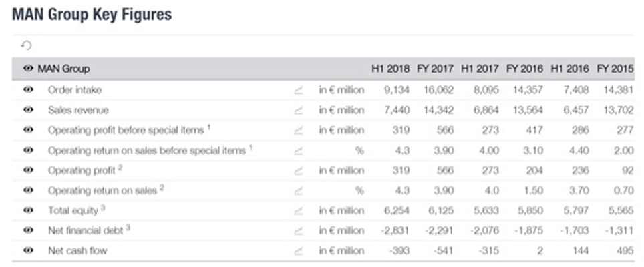Toggle visibility of the MAN Group header
644x267 pixels.
coord(28,69)
